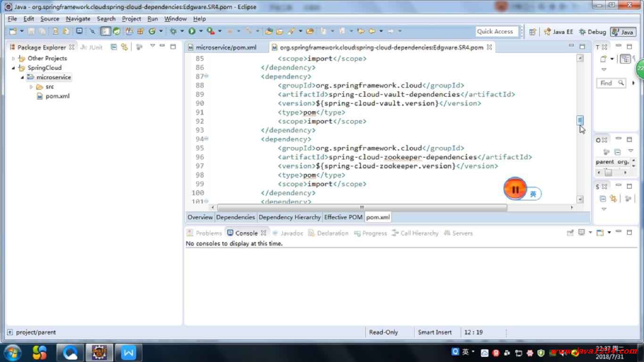Click the Open Perspective icon
644x362 pixels.
[x=532, y=32]
